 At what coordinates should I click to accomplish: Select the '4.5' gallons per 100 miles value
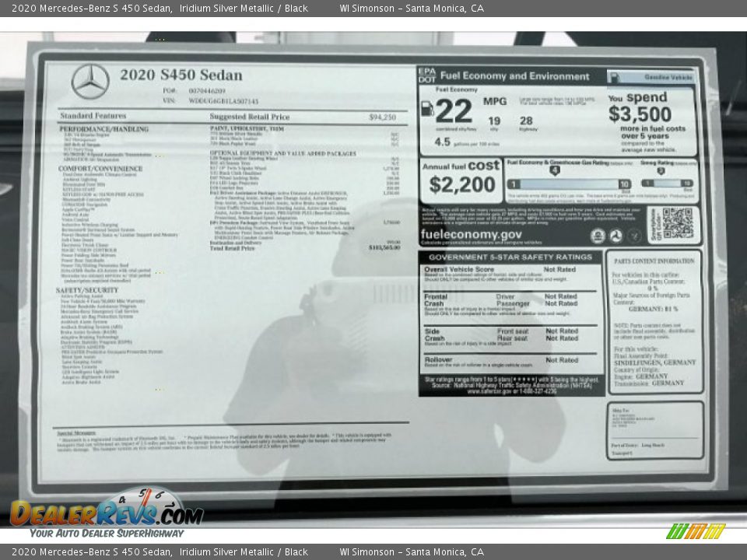coord(442,142)
